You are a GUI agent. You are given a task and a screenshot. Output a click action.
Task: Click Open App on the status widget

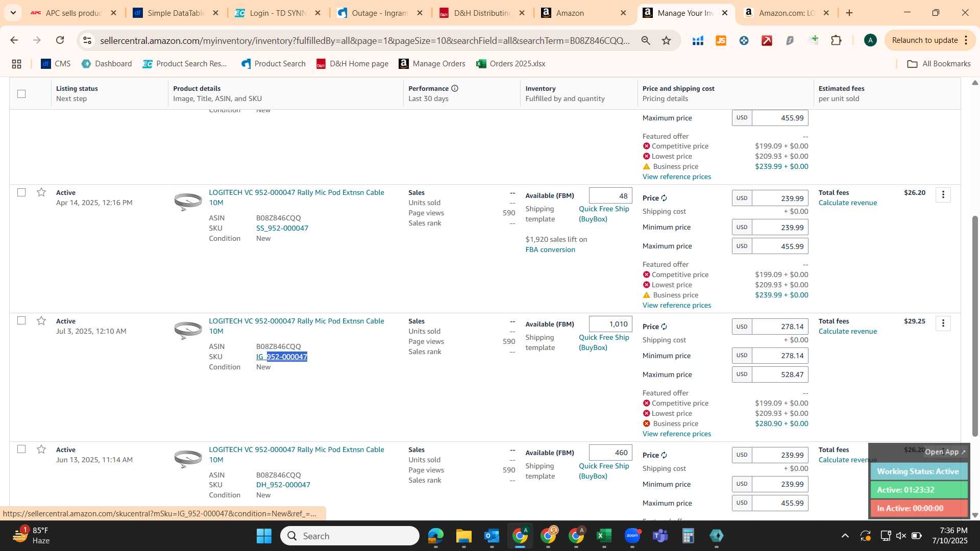tap(945, 452)
